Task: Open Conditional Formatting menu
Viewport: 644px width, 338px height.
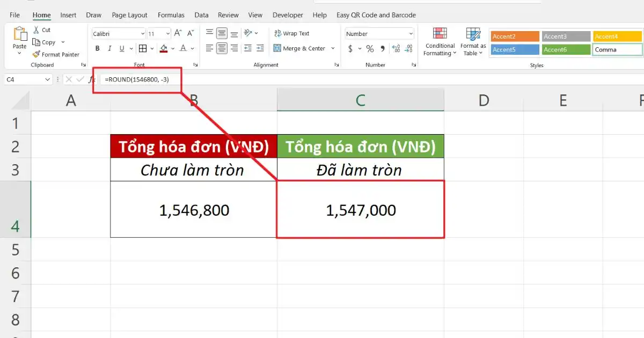Action: click(440, 42)
